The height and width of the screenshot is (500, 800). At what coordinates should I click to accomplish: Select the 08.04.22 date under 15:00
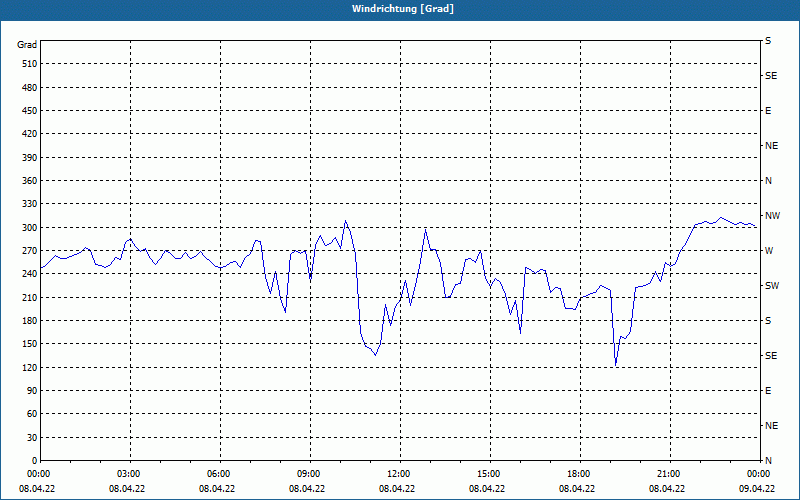[x=487, y=489]
